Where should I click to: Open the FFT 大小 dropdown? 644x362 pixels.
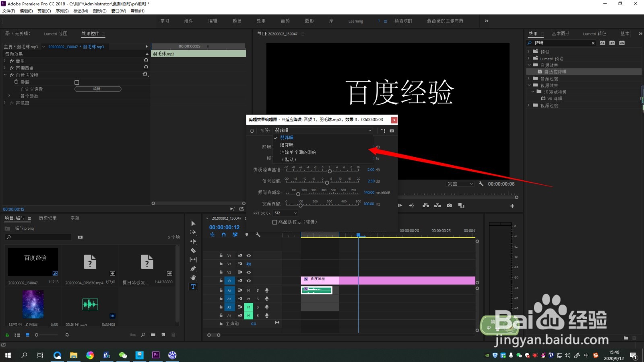[x=285, y=213]
